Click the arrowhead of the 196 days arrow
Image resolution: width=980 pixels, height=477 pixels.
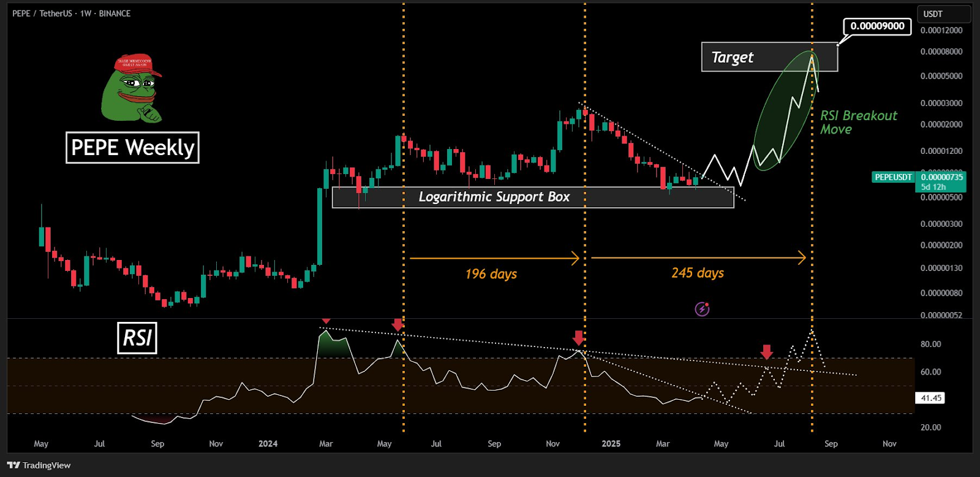[x=575, y=258]
